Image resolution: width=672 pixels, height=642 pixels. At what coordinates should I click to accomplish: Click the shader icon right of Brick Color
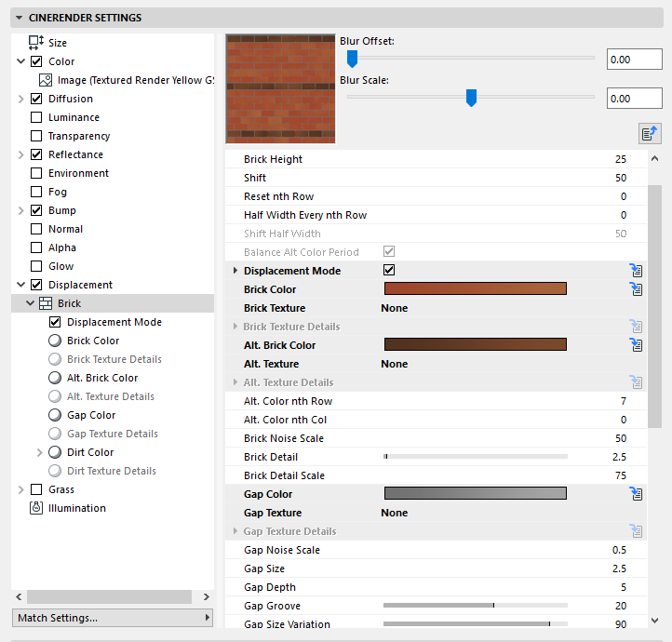[637, 289]
